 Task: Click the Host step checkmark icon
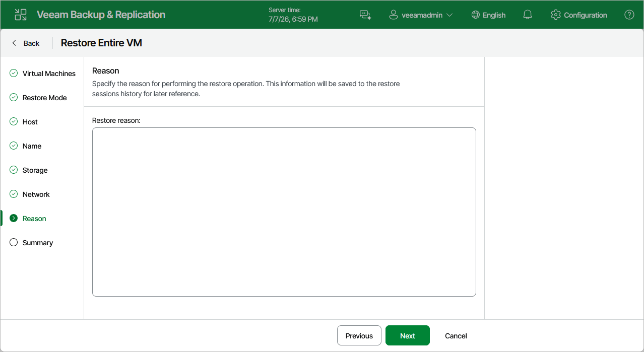(x=14, y=121)
